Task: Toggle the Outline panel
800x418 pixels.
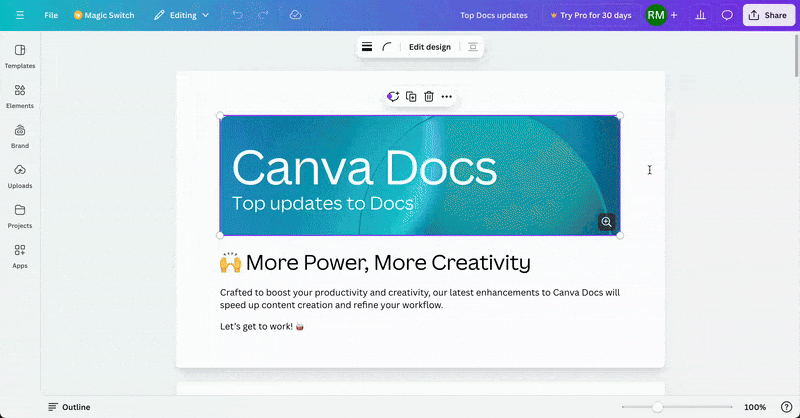Action: (x=69, y=407)
